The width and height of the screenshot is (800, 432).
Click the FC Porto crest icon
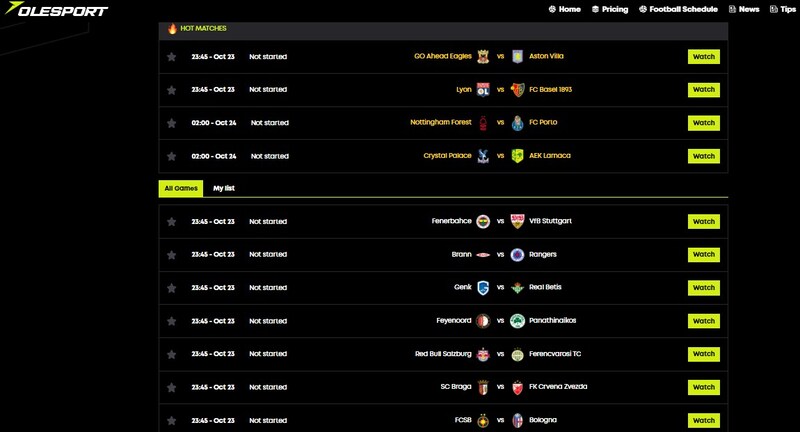[517, 123]
